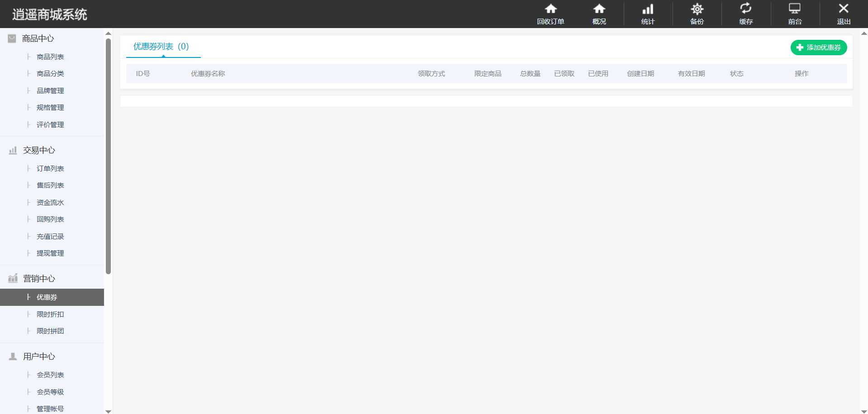The image size is (868, 414).
Task: Select the 优惠券列表 tab
Action: pyautogui.click(x=161, y=47)
